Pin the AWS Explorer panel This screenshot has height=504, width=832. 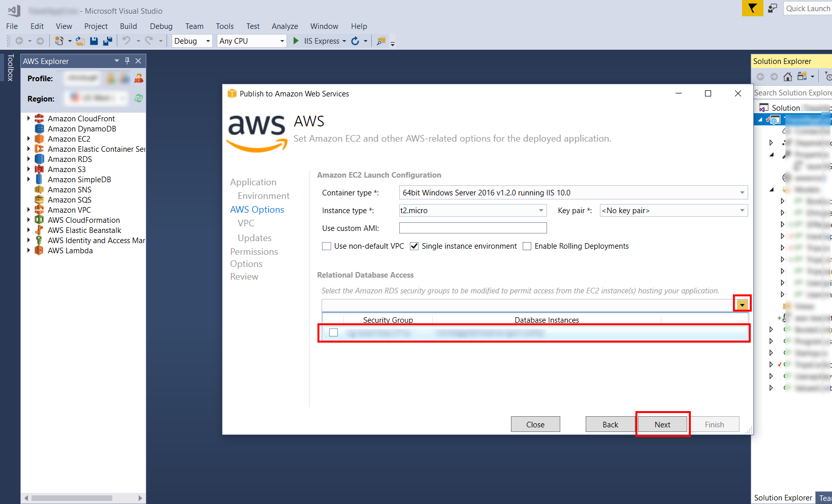127,61
